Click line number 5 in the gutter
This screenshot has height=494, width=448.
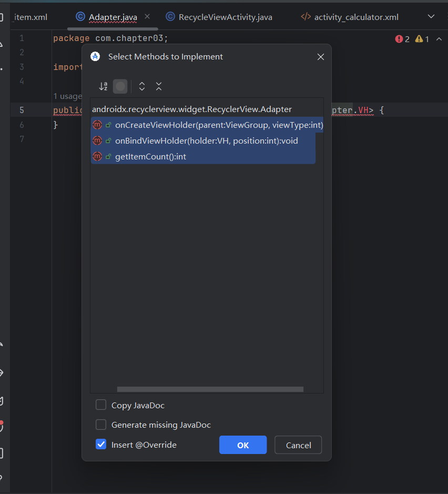click(22, 110)
